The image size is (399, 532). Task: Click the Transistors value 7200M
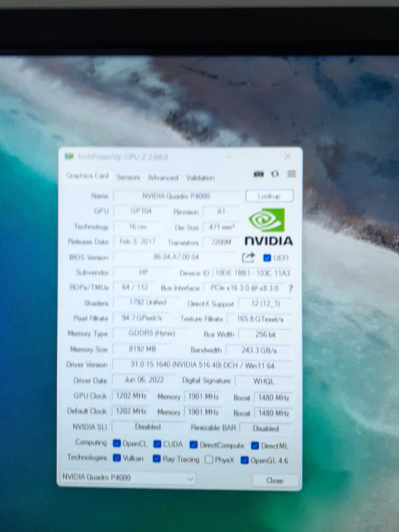pos(221,242)
